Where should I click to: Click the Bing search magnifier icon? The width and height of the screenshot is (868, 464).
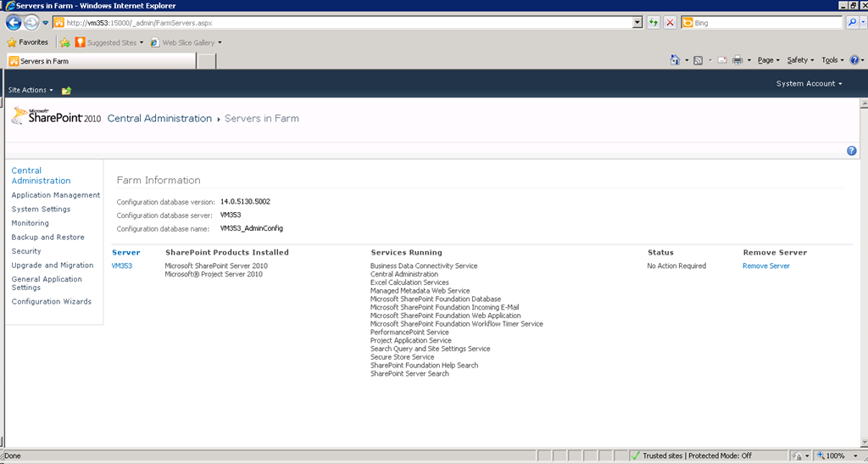pos(851,23)
